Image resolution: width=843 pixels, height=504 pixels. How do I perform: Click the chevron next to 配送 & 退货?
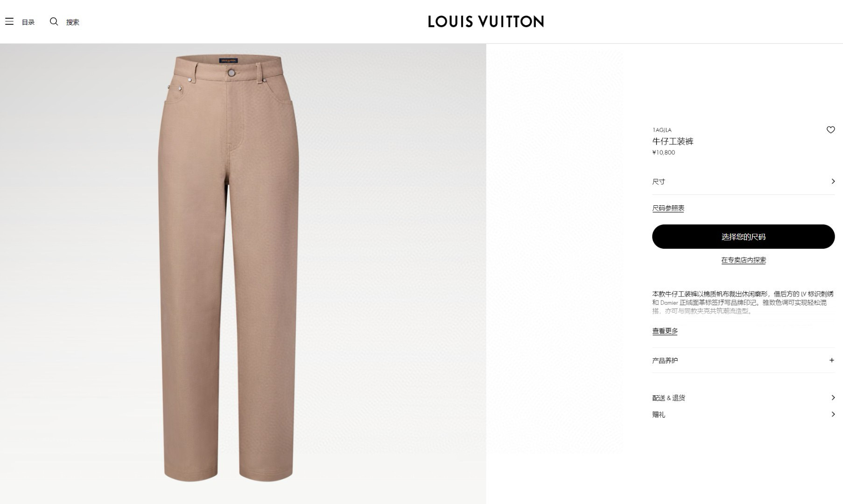click(833, 398)
